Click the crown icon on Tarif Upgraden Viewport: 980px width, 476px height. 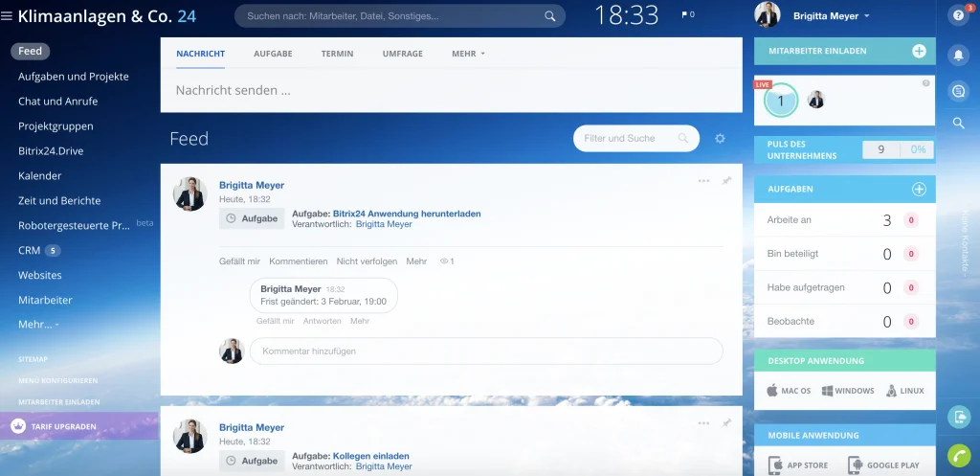point(18,426)
